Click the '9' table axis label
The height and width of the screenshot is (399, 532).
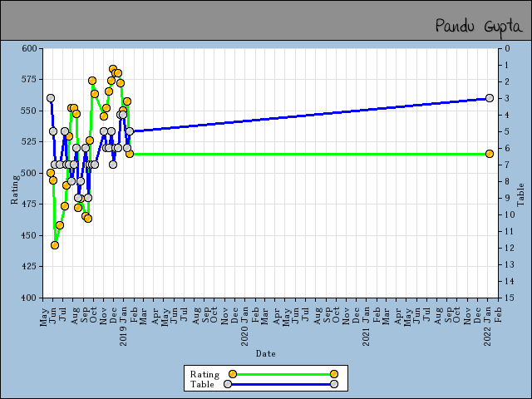(508, 198)
